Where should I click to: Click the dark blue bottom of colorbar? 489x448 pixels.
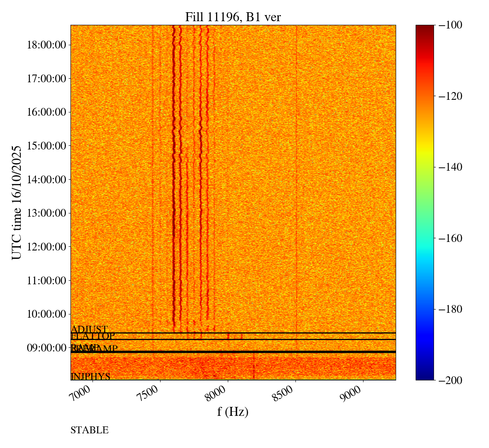pos(425,376)
